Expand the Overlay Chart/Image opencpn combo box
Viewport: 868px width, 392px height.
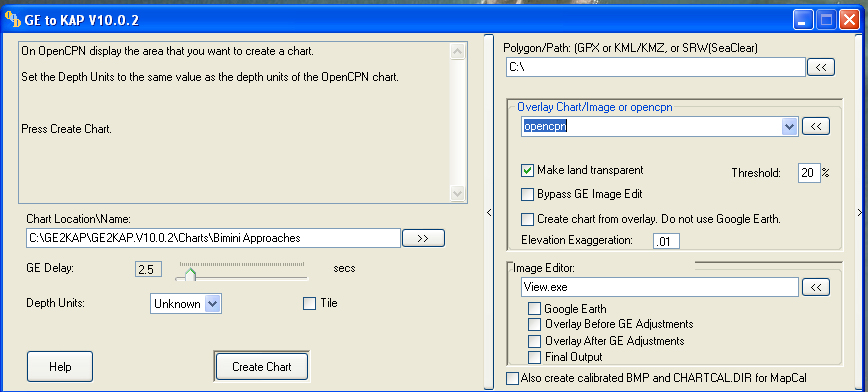(789, 127)
